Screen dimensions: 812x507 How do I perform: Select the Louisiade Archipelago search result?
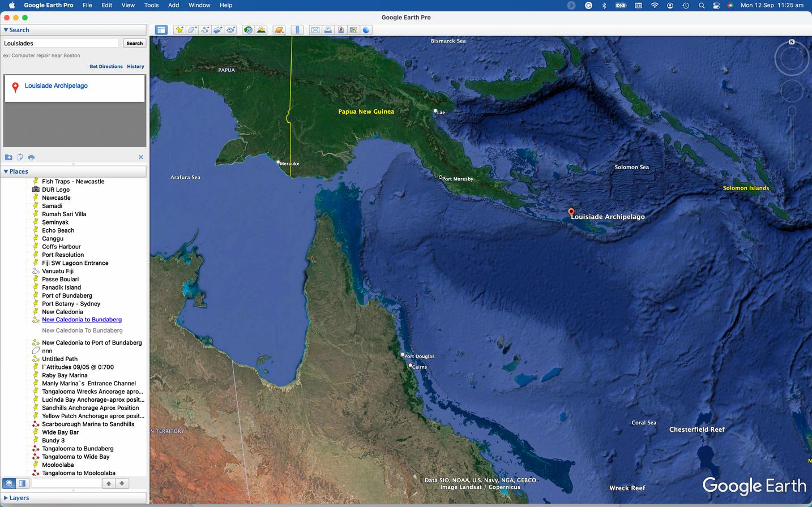pyautogui.click(x=56, y=86)
